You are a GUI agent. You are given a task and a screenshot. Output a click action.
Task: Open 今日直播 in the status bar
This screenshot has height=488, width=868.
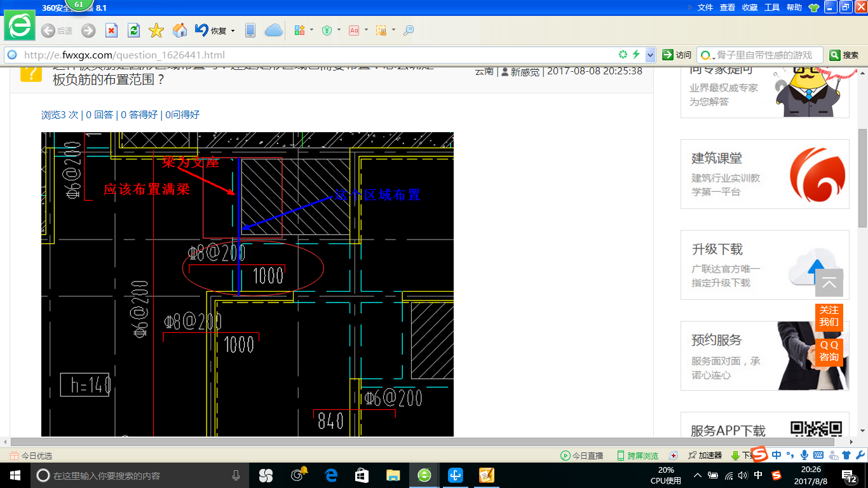coord(581,456)
